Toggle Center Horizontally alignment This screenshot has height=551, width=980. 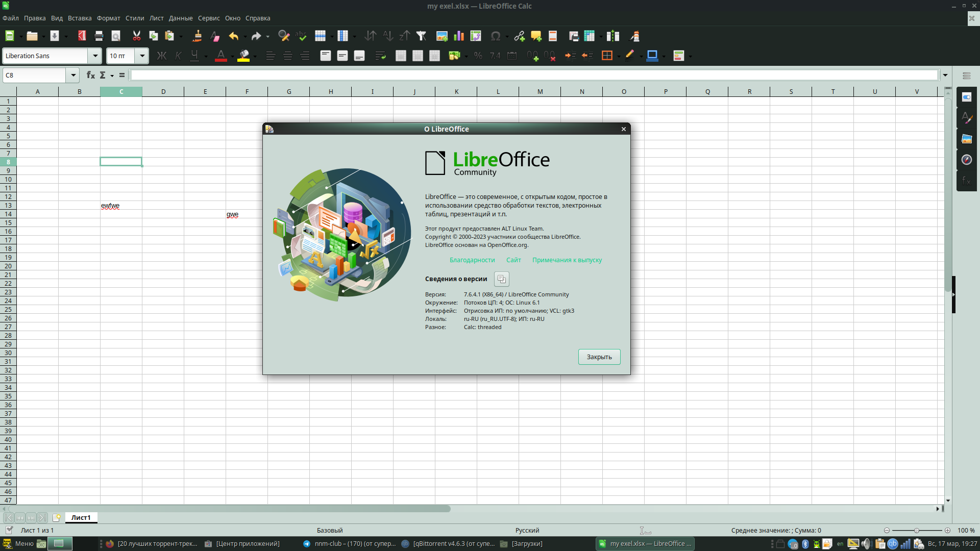point(288,56)
